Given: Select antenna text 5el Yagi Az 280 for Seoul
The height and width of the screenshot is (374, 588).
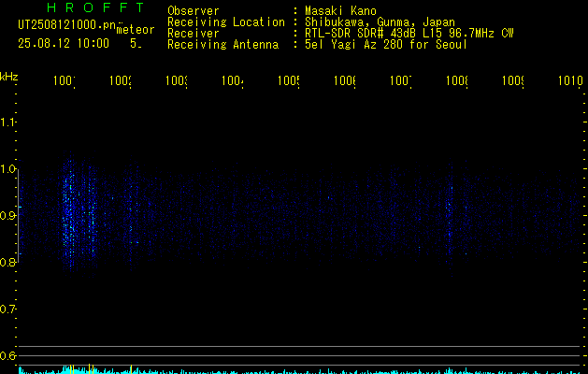Looking at the screenshot, I should coord(386,45).
